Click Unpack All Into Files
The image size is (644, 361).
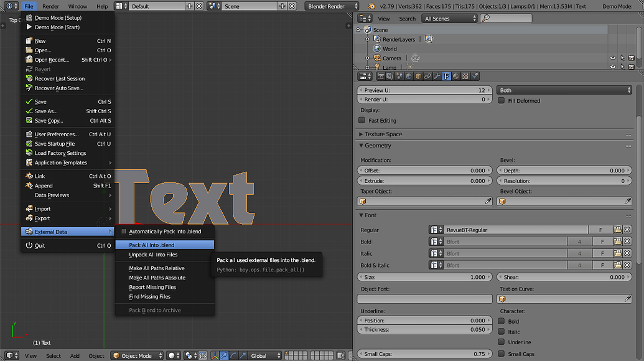coord(165,255)
